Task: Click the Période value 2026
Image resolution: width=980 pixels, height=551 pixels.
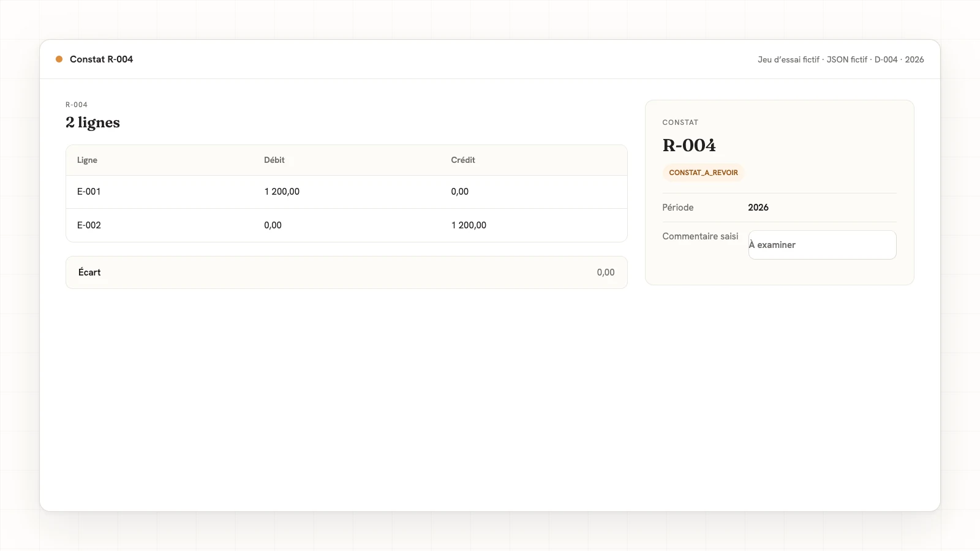Action: [x=758, y=208]
